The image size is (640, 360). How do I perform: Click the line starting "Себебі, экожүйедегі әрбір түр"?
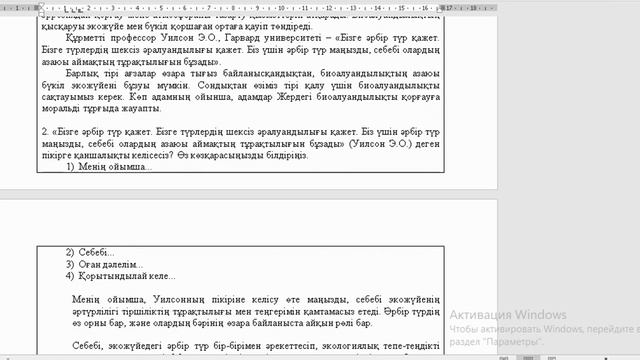click(256, 346)
